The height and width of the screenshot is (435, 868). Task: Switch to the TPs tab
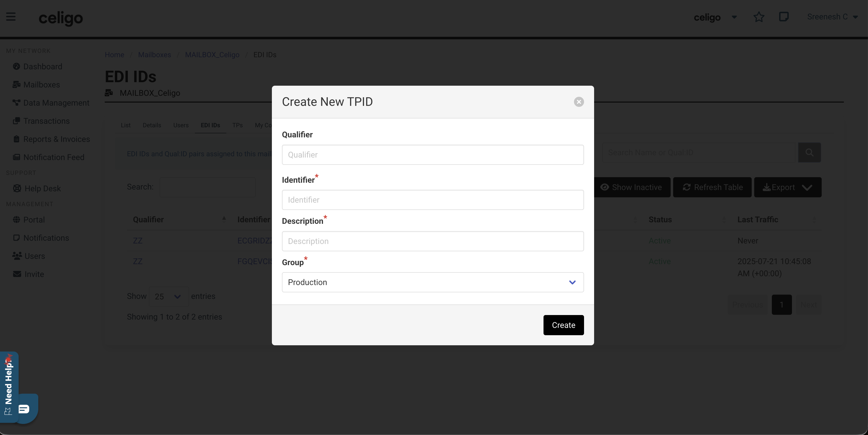(237, 125)
